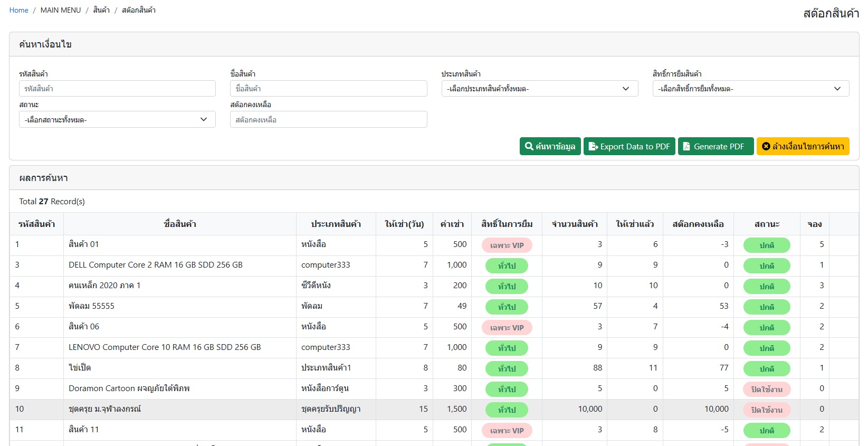Open the สิทธิ์การยืมสินค้า dropdown
Image resolution: width=868 pixels, height=446 pixels.
(751, 89)
